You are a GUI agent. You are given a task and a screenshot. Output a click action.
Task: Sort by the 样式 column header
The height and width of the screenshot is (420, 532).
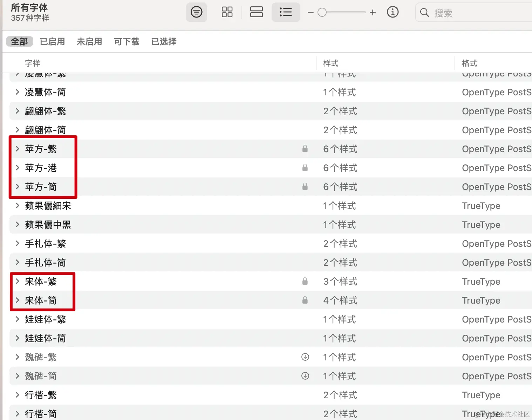coord(331,63)
